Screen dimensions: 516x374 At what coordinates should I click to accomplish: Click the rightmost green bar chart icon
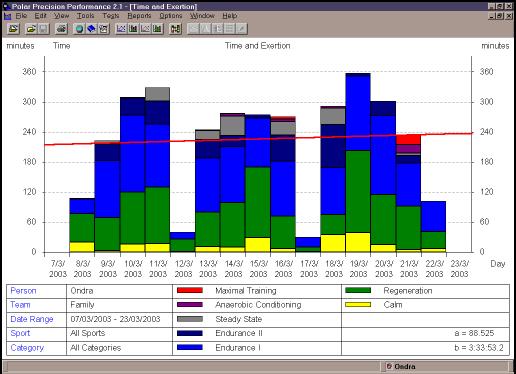point(157,29)
